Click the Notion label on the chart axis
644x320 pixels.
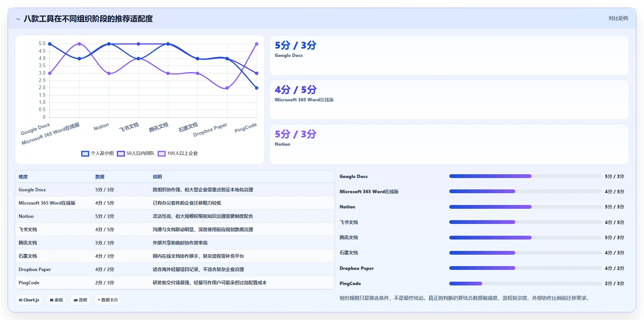tap(101, 126)
